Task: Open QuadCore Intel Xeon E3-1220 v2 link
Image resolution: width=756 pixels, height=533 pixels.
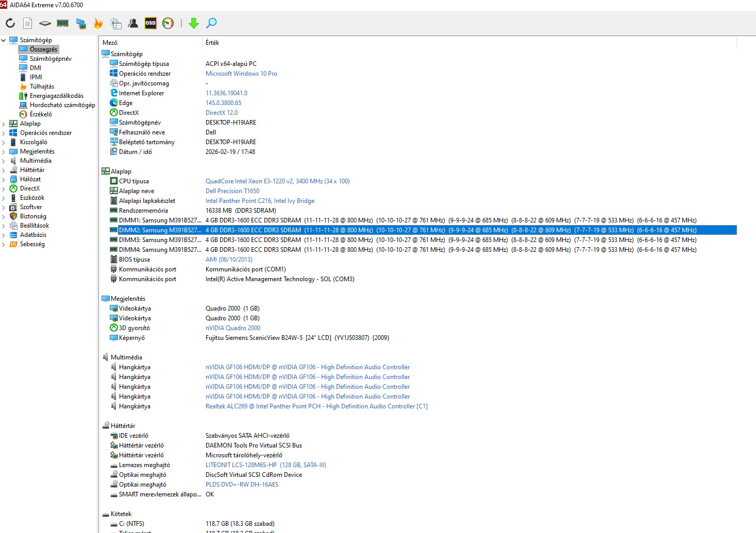Action: click(277, 181)
